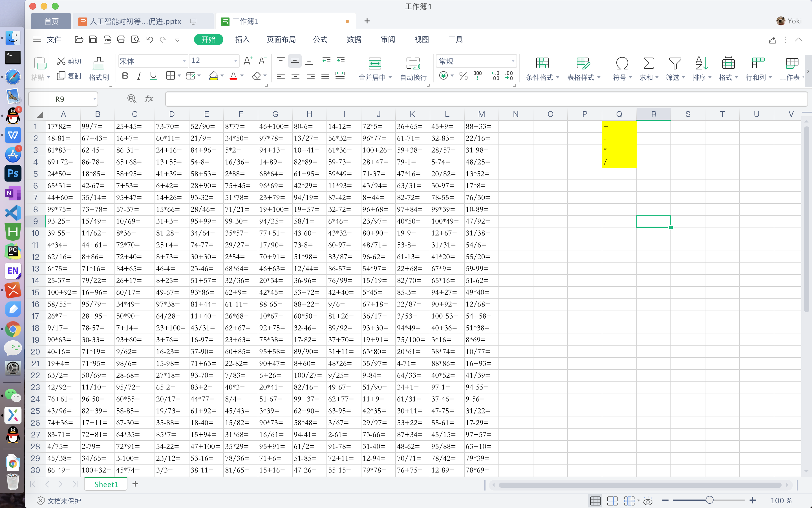The height and width of the screenshot is (508, 812).
Task: Click the format painter brush icon
Action: coord(99,63)
